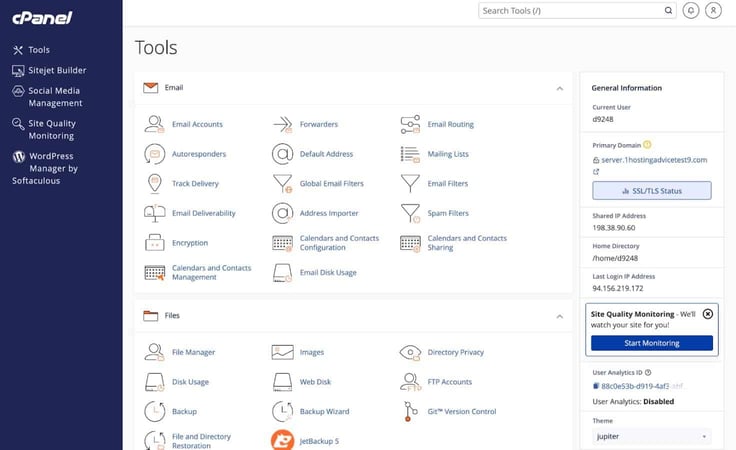736x450 pixels.
Task: Open the Backup clock icon
Action: pos(154,412)
